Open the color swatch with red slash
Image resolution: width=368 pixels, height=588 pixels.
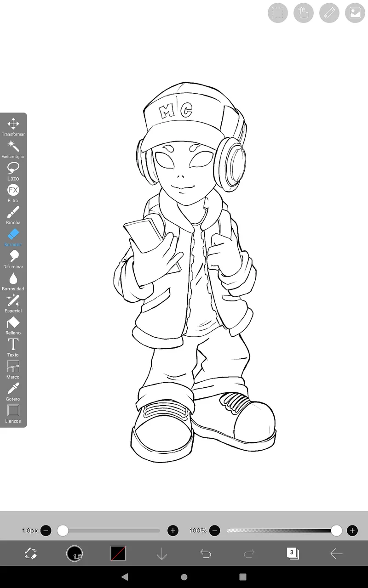[118, 554]
